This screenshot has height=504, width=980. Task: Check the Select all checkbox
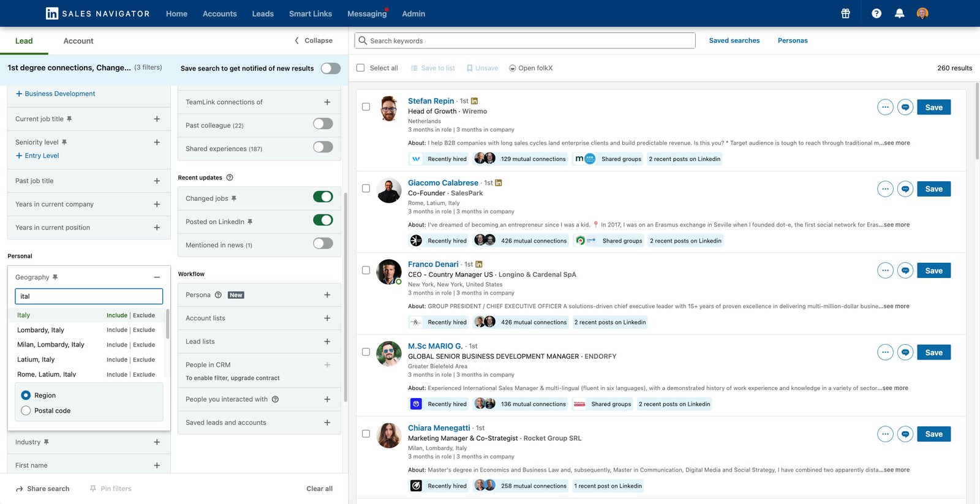coord(360,68)
